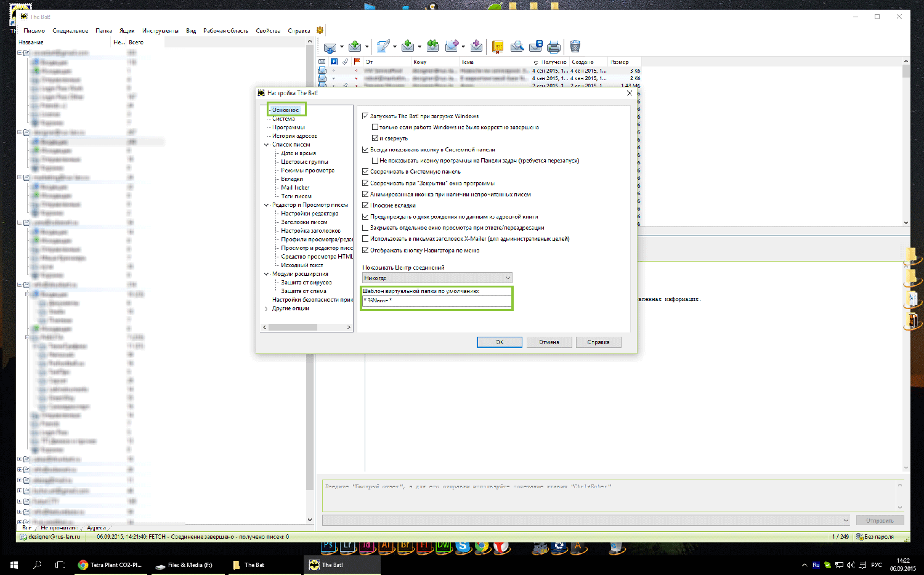Click OK in the settings dialog
This screenshot has width=924, height=575.
(x=500, y=342)
